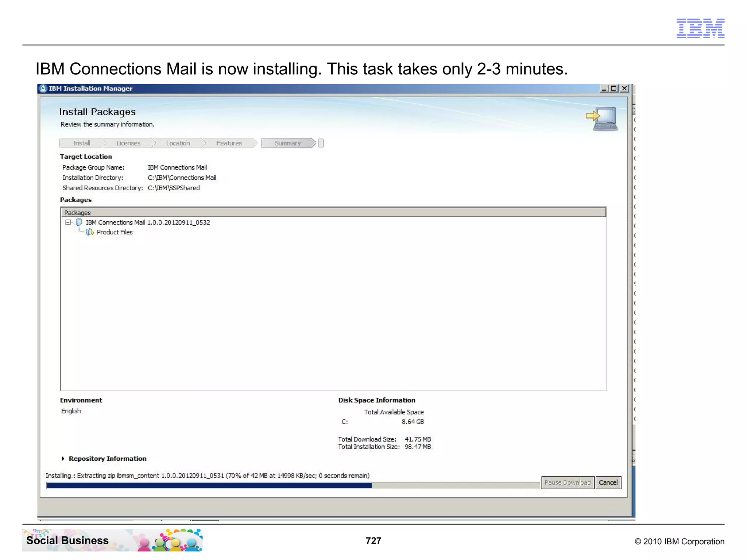Click the installing status message text
Screen dimensions: 747x560
tap(208, 475)
